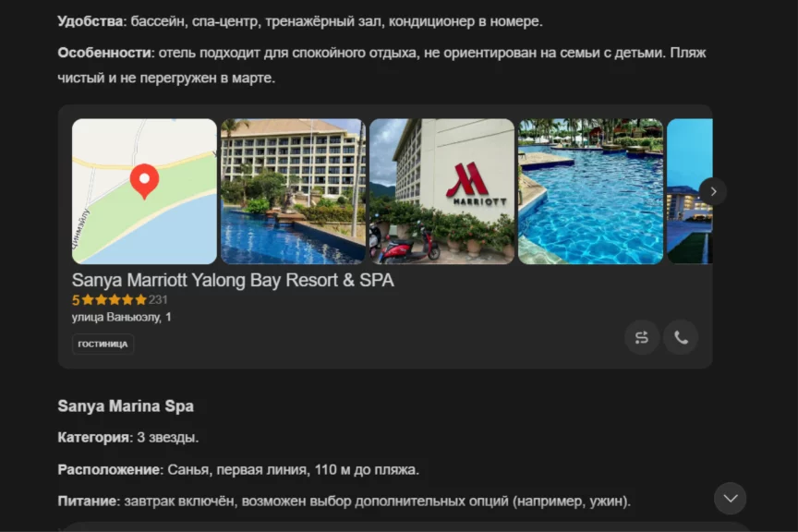Click the гостиница category tag

pos(103,345)
